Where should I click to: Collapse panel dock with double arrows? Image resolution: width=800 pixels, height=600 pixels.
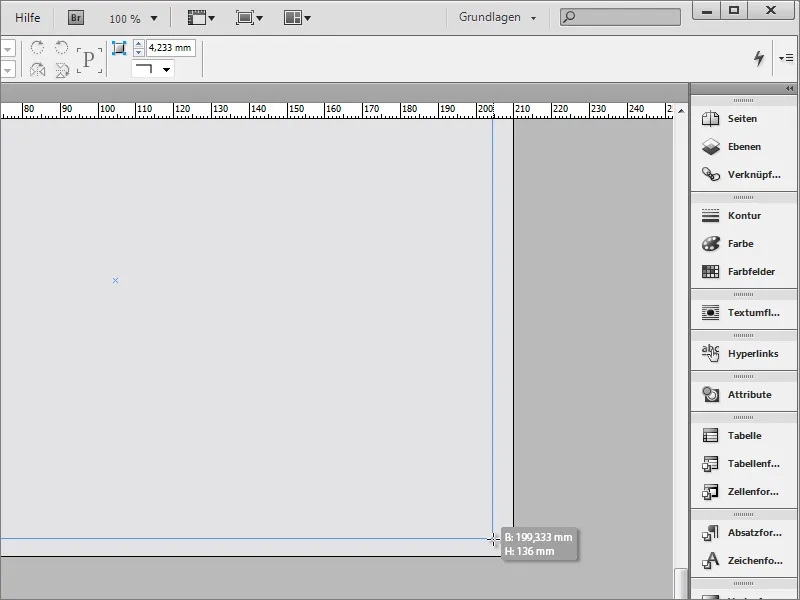(789, 89)
